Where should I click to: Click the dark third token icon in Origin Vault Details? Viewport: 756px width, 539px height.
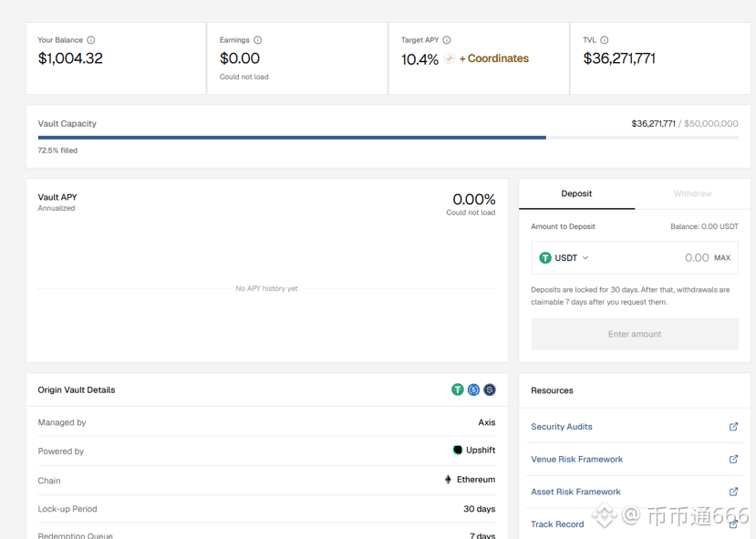click(x=490, y=389)
